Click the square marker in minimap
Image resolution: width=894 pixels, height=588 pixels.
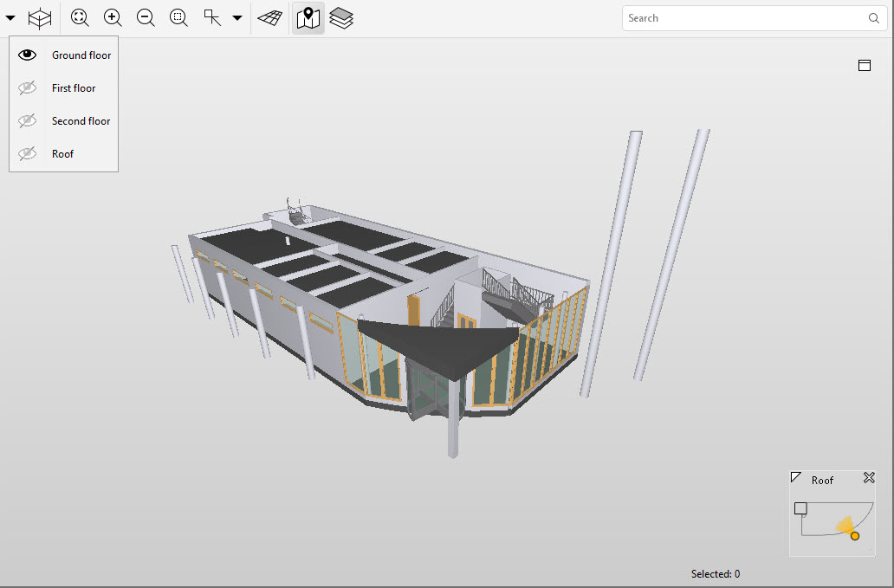coord(800,508)
